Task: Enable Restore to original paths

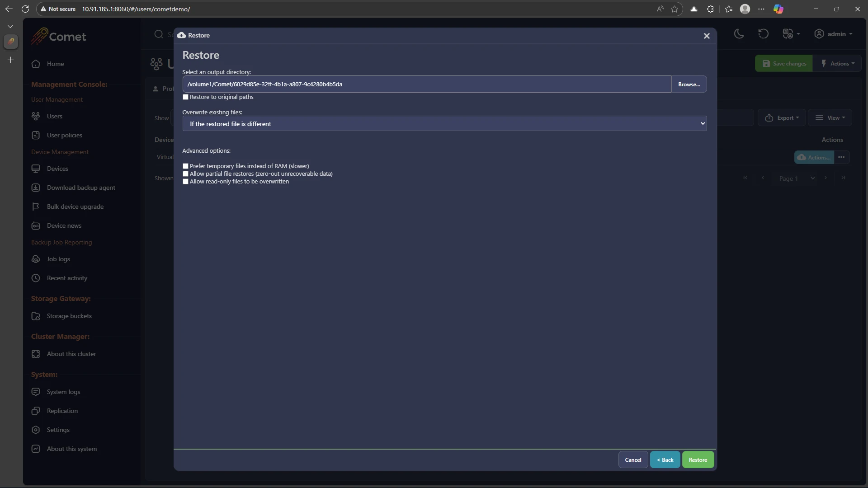Action: point(185,97)
